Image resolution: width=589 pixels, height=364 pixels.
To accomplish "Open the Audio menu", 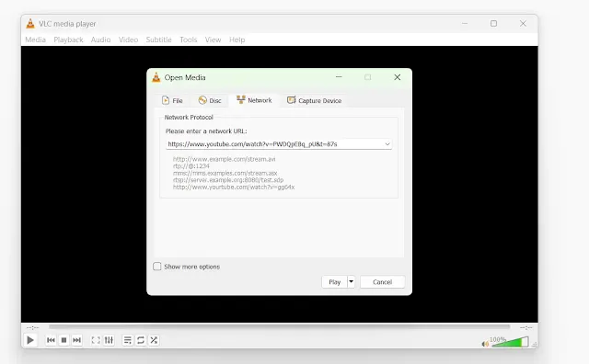I will point(100,40).
